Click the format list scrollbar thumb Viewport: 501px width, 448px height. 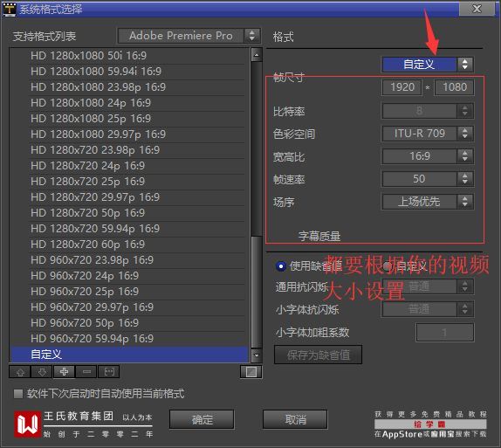[x=257, y=292]
